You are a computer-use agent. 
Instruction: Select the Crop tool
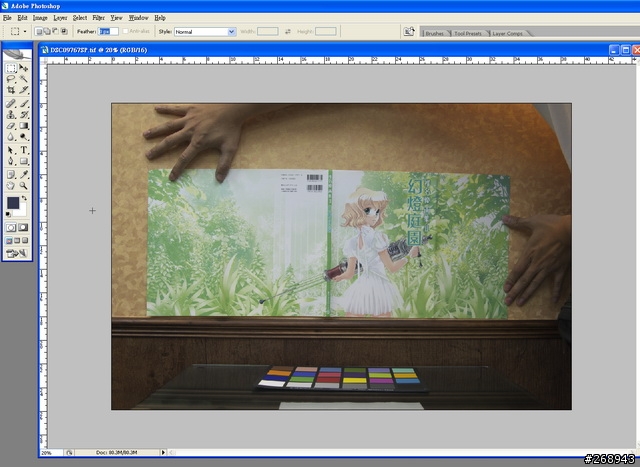point(11,90)
